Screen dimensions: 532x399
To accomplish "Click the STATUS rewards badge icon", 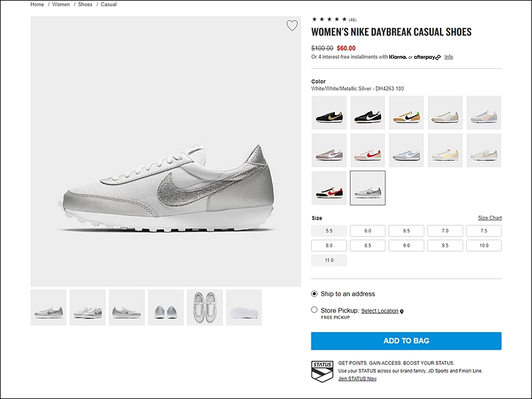I will 322,371.
